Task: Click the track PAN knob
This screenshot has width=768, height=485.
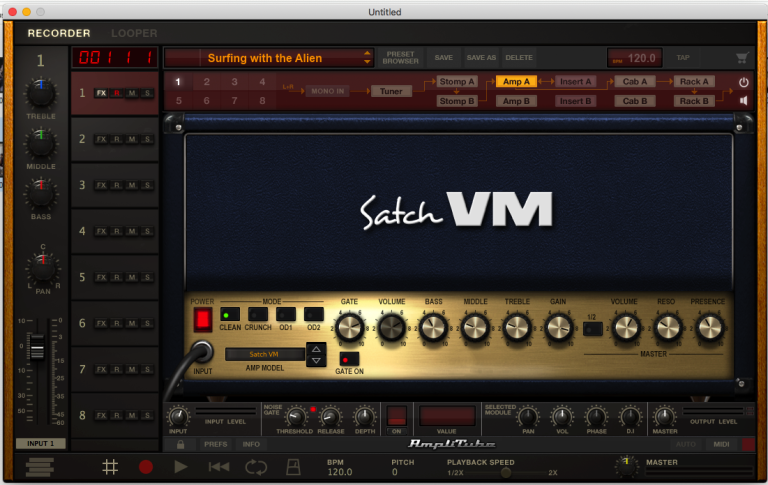Action: pos(43,267)
